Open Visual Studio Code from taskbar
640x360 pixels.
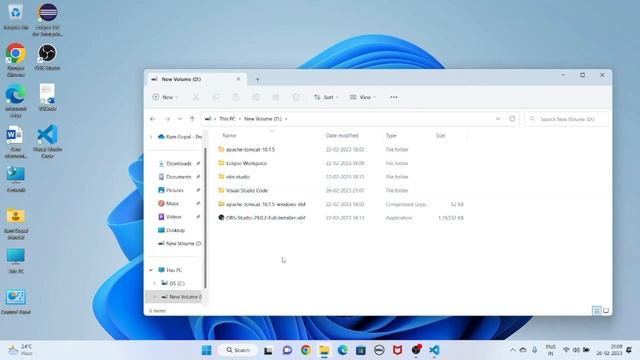(x=434, y=350)
